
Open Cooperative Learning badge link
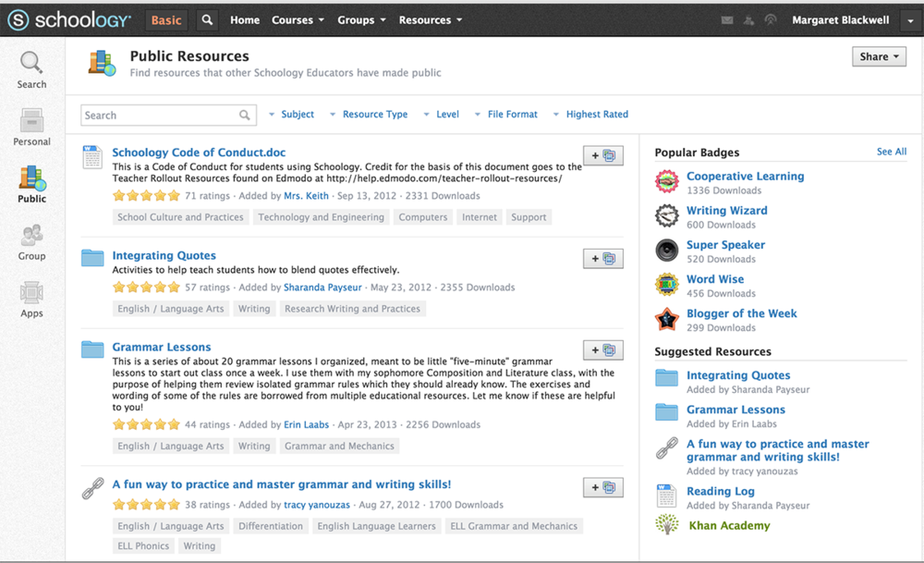(745, 176)
